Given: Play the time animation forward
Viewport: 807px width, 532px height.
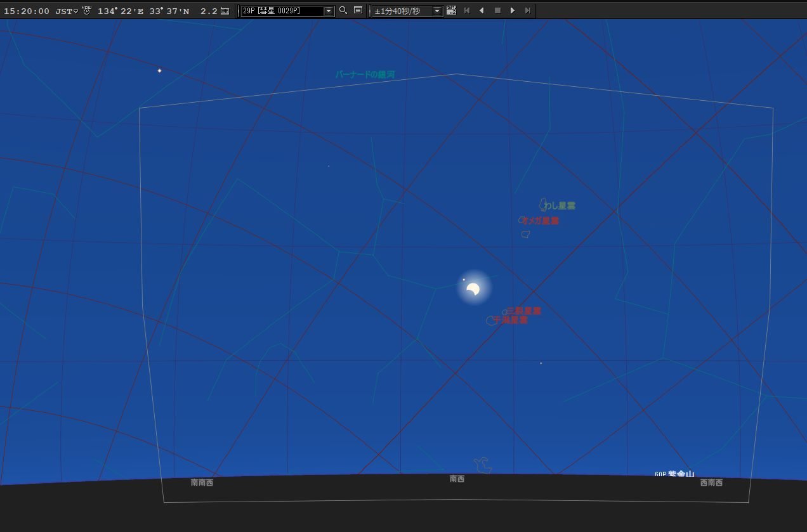Looking at the screenshot, I should coord(513,11).
